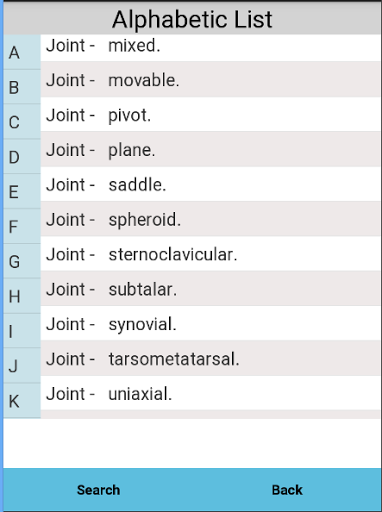
Task: Click the Search button at bottom
Action: (98, 490)
